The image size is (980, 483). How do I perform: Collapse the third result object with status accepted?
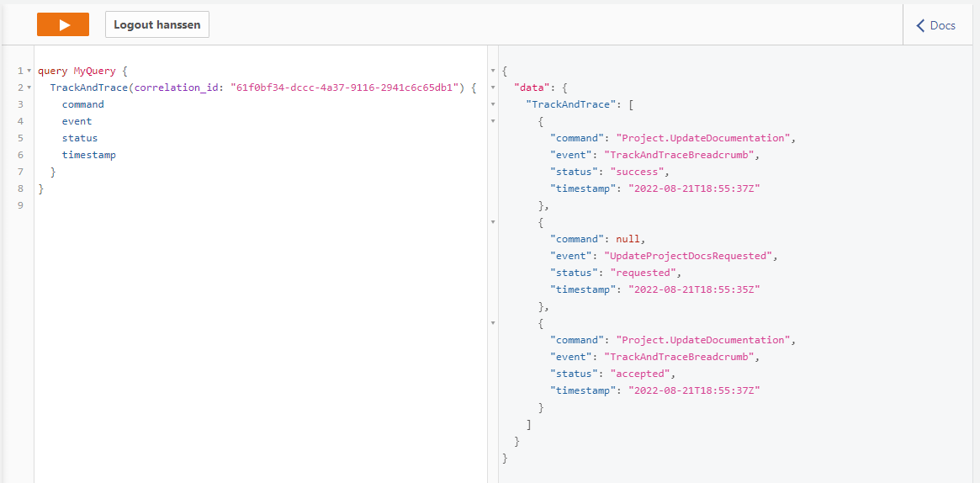(x=493, y=323)
